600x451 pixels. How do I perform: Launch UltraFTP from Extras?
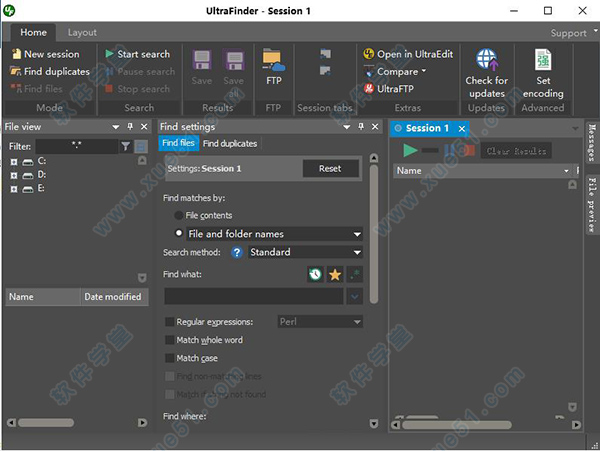pyautogui.click(x=388, y=89)
